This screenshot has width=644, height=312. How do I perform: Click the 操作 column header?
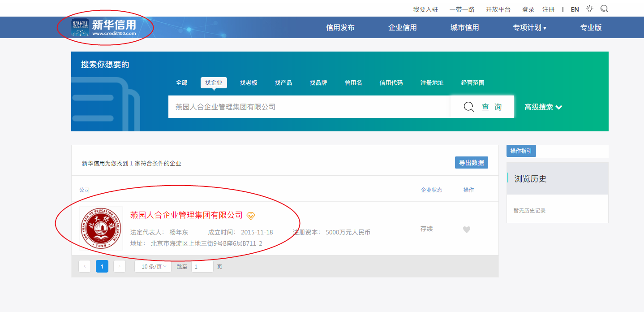468,190
